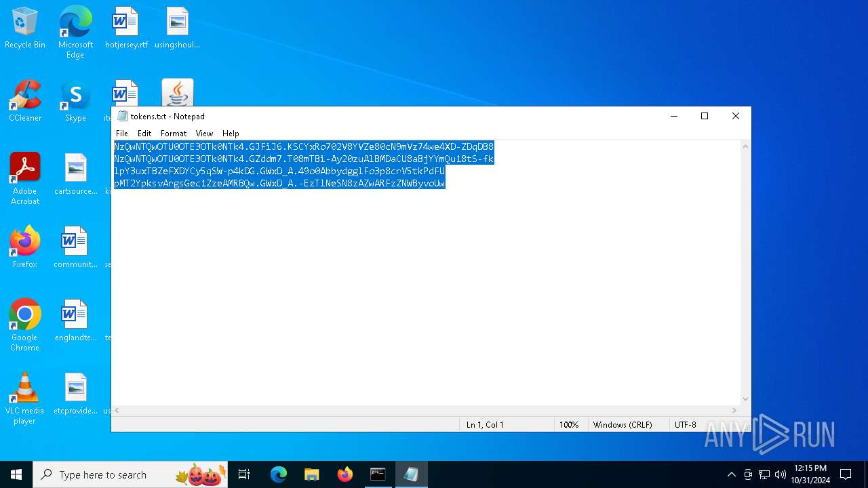Select the Microsoft Edge desktop shortcut

(75, 33)
